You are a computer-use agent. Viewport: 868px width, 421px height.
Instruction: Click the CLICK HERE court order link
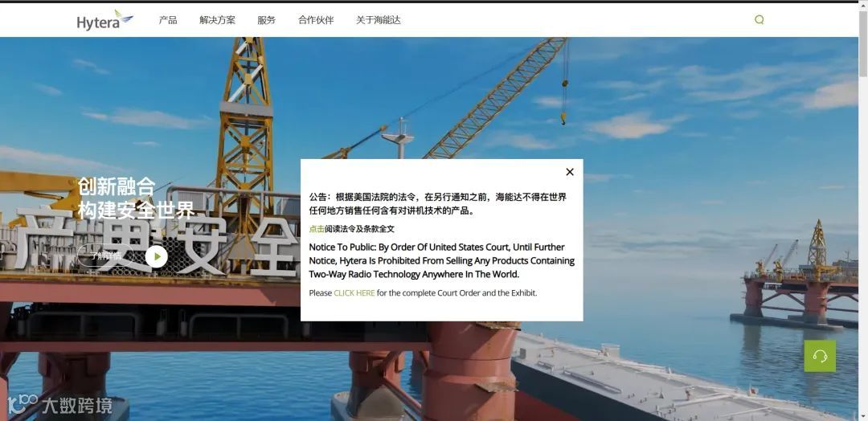354,292
